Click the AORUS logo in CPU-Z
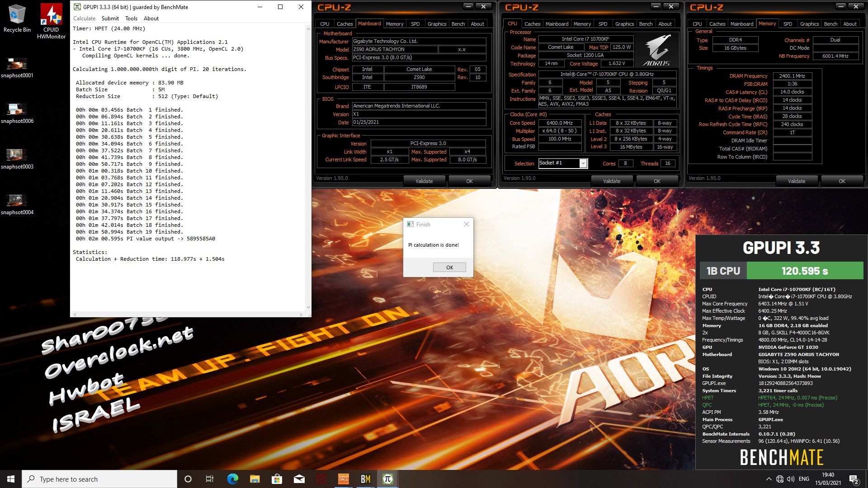868x488 pixels. [657, 50]
